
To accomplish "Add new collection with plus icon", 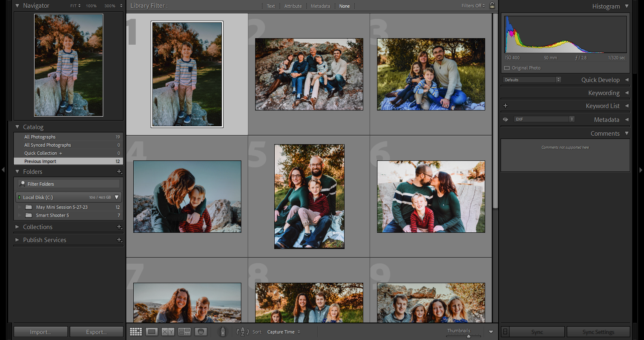I will (x=119, y=227).
